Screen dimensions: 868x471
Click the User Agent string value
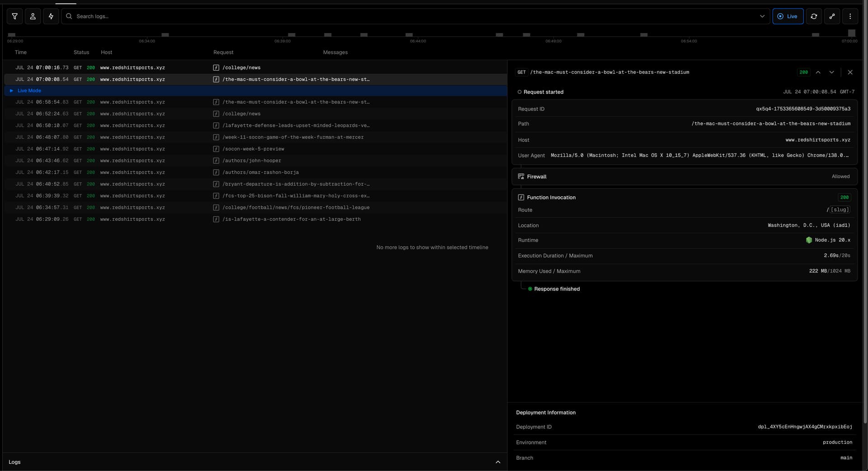(700, 156)
